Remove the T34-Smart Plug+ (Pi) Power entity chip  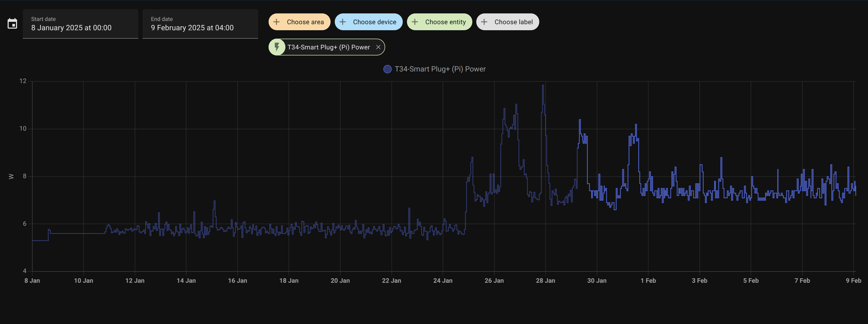tap(378, 47)
